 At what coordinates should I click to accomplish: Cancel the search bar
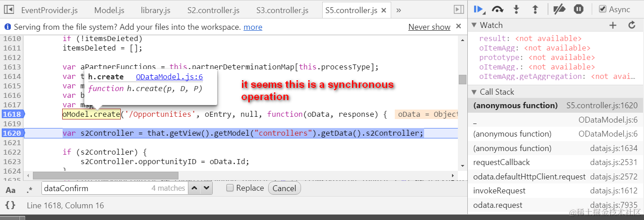284,188
